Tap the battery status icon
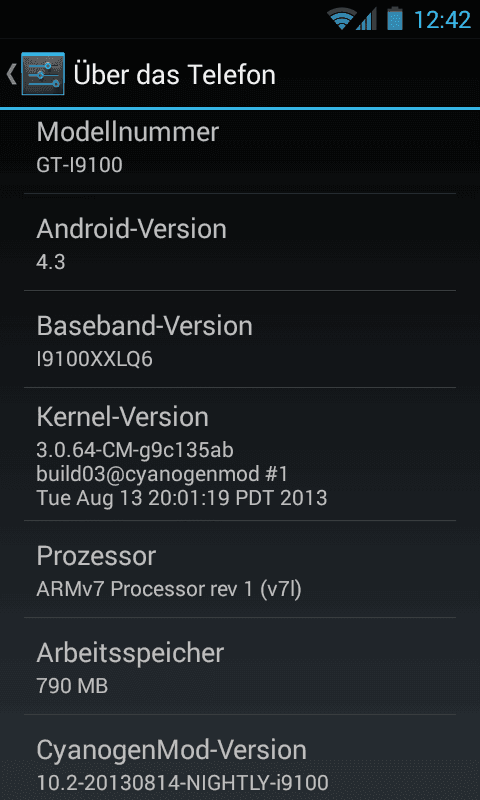The width and height of the screenshot is (480, 800). coord(395,19)
